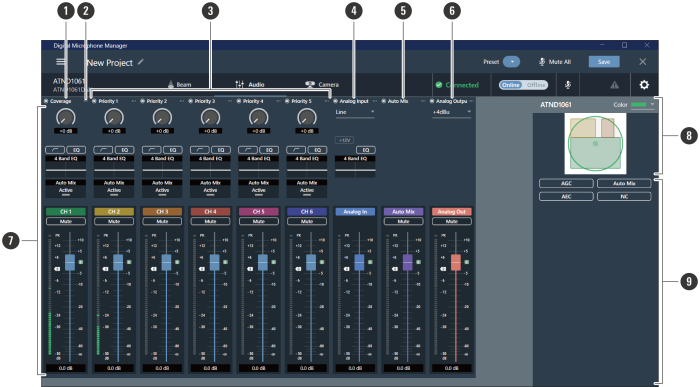Screen dimensions: 700x387
Task: Toggle the +12V phantom power button
Action: click(344, 140)
